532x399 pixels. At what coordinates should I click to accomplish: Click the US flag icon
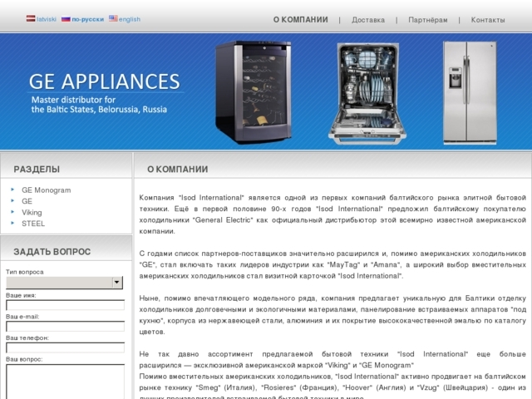click(113, 18)
